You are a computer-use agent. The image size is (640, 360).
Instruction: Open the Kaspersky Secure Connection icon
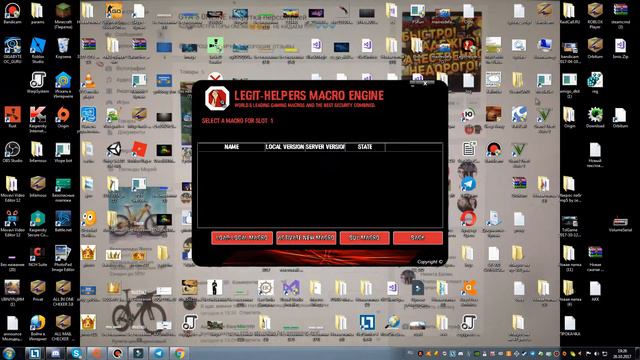tap(38, 224)
